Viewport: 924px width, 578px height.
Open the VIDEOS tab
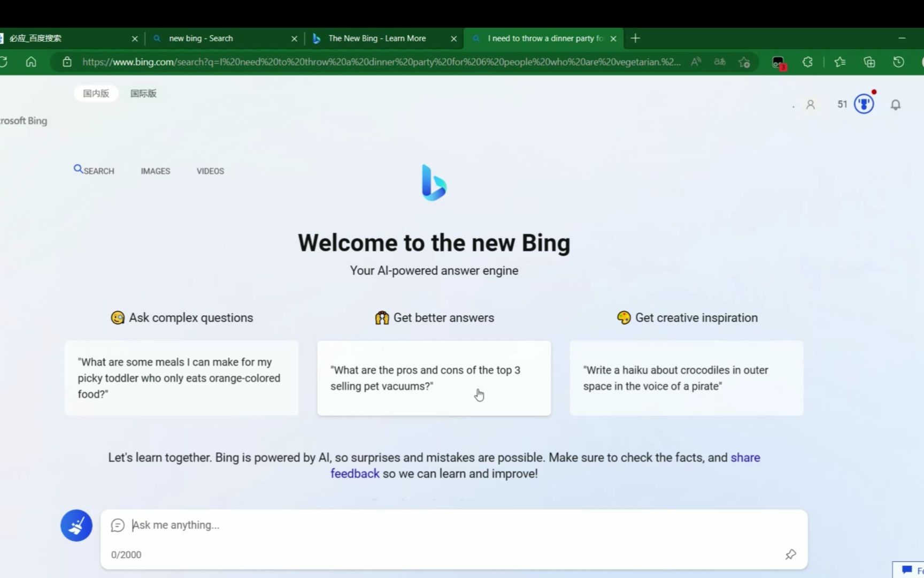click(210, 171)
